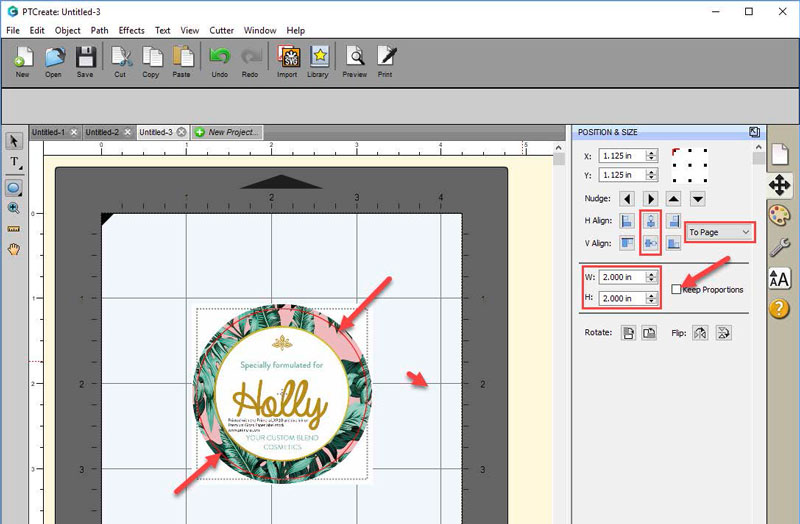Open the Position & Size move-arrows panel icon
800x524 pixels.
pos(780,185)
